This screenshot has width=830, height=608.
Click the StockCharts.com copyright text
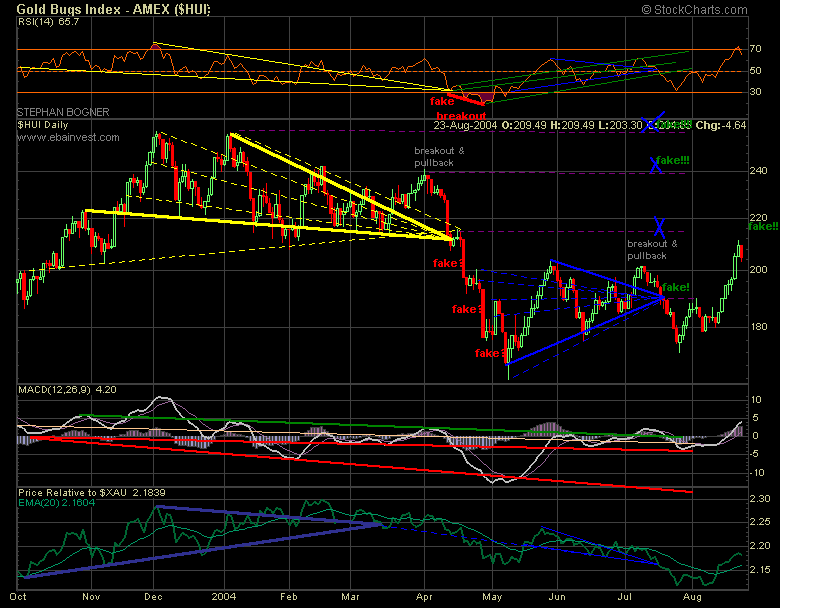(x=694, y=10)
